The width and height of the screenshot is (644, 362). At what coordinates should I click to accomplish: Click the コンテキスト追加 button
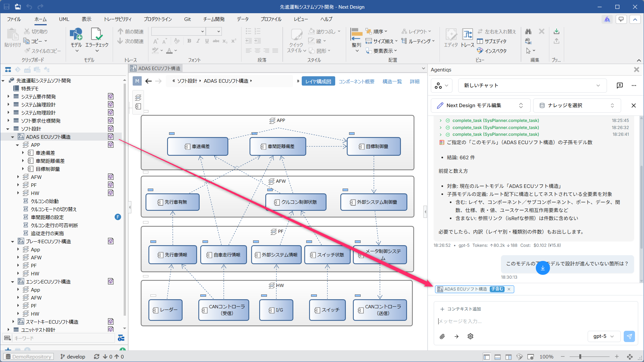tap(461, 309)
